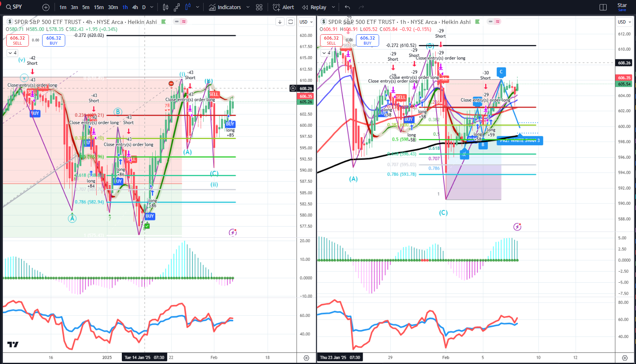
Task: Click the 4h chart symbol logo
Action: (10, 22)
